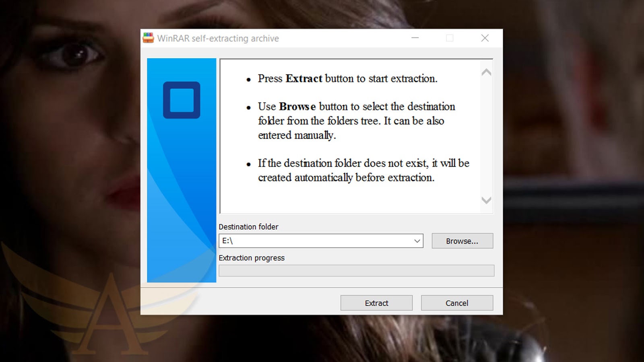This screenshot has height=362, width=644.
Task: Click the WinRAR books icon in title bar
Action: click(149, 38)
